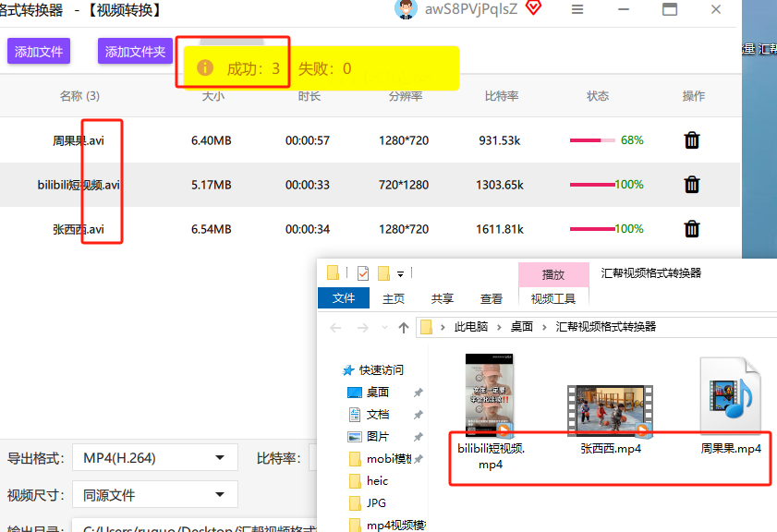Image resolution: width=777 pixels, height=532 pixels.
Task: Open the 文件 tab in Explorer
Action: pos(344,298)
